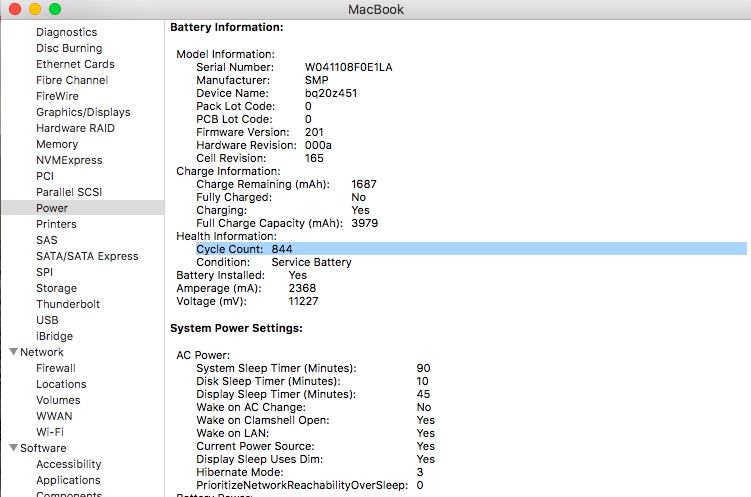Select the Network category label
This screenshot has height=497, width=751.
[x=42, y=352]
